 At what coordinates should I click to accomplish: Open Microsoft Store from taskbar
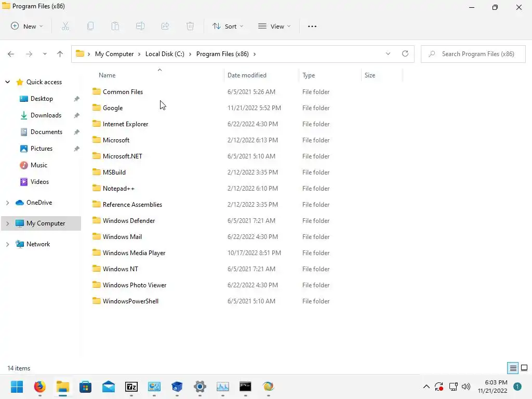[86, 387]
